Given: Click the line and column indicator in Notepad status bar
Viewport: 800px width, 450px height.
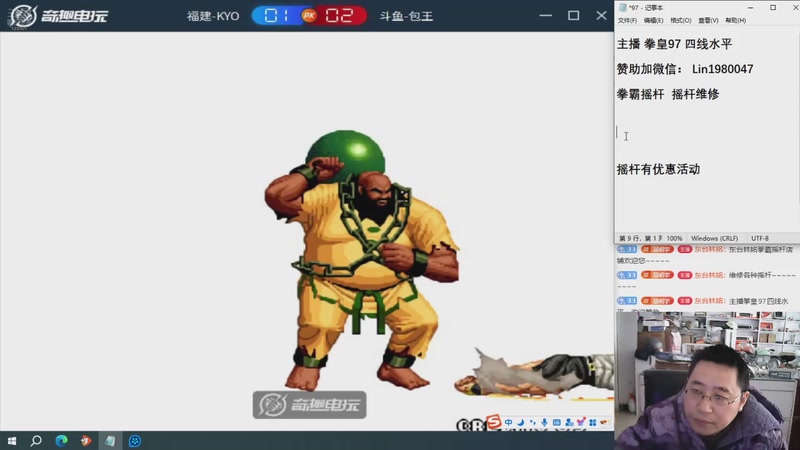Looking at the screenshot, I should (640, 238).
